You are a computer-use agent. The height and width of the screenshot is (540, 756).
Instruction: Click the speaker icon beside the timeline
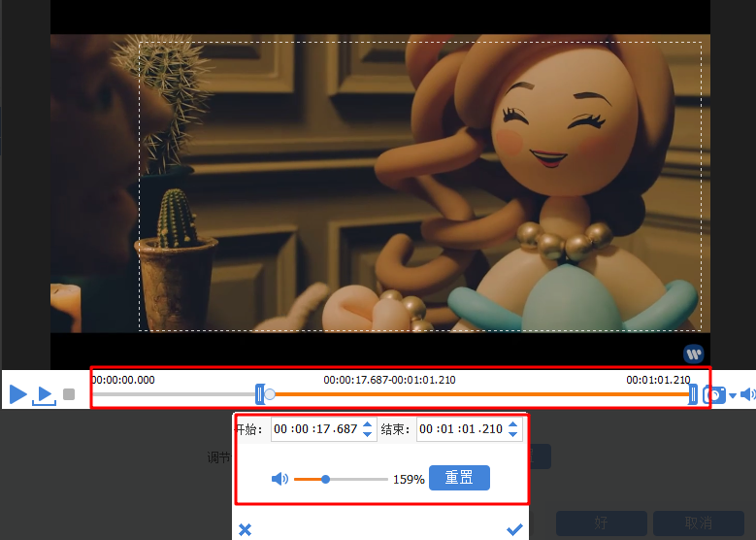747,394
